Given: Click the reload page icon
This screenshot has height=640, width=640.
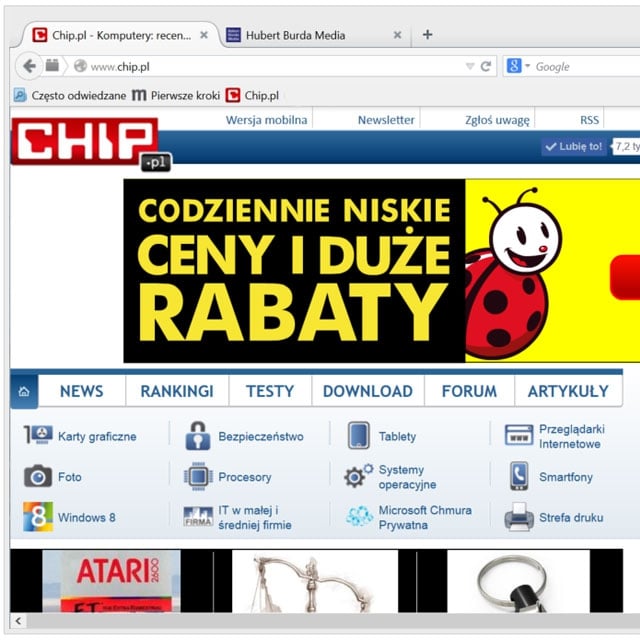Looking at the screenshot, I should [486, 66].
